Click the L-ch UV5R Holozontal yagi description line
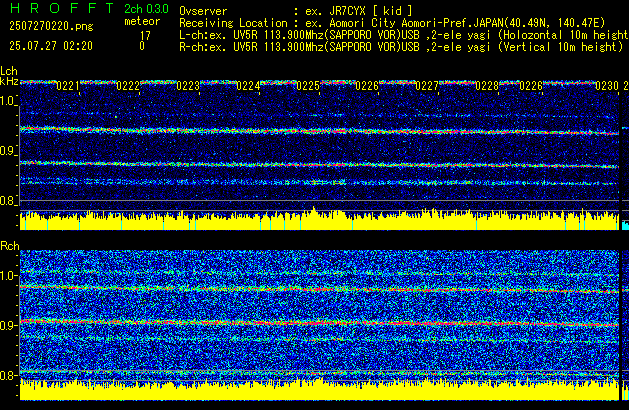Screen dimensions: 629x410 [404, 35]
